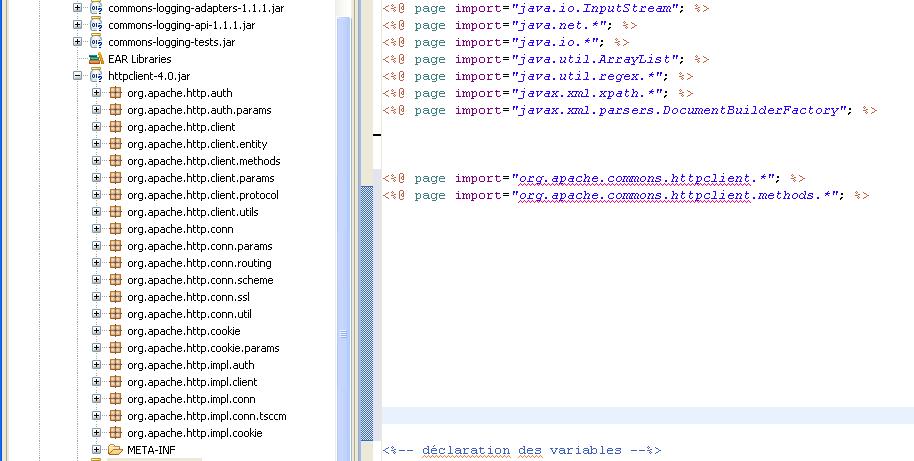Viewport: 914px width, 461px height.
Task: Expand org.apache.http.client.protocol package
Action: [96, 195]
